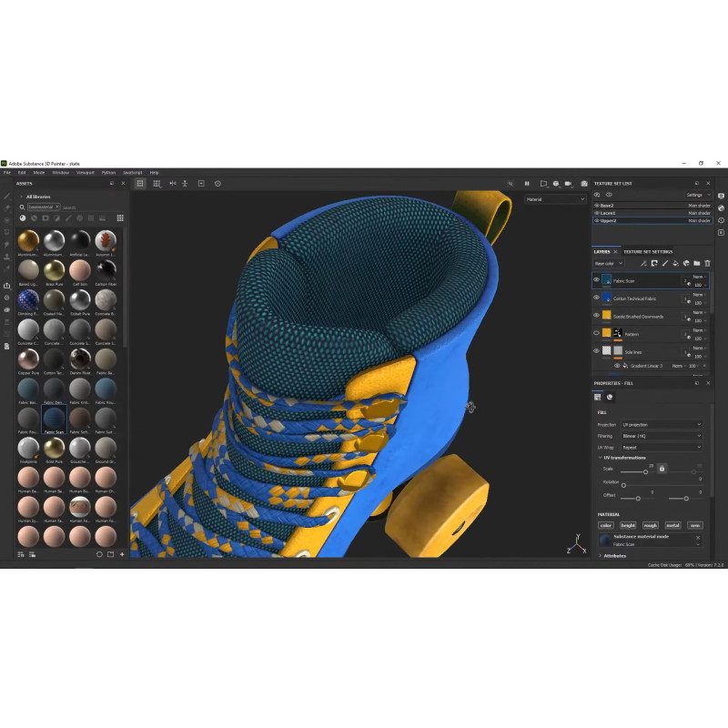
Task: Toggle visibility of Base2 texture set
Action: [597, 206]
